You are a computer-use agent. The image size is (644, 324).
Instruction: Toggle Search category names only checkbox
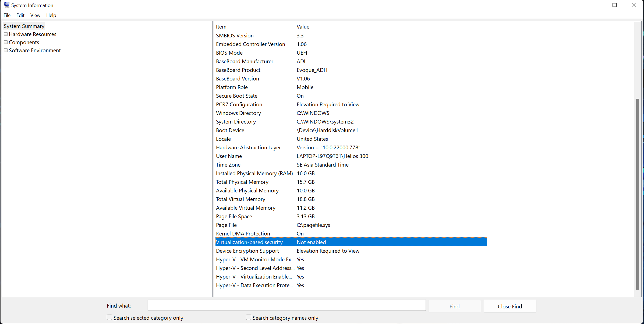pos(248,317)
